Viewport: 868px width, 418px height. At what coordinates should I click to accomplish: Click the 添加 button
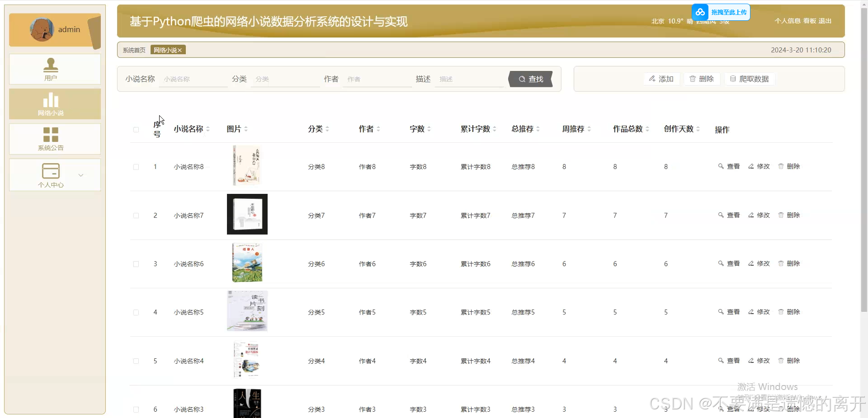click(x=661, y=79)
